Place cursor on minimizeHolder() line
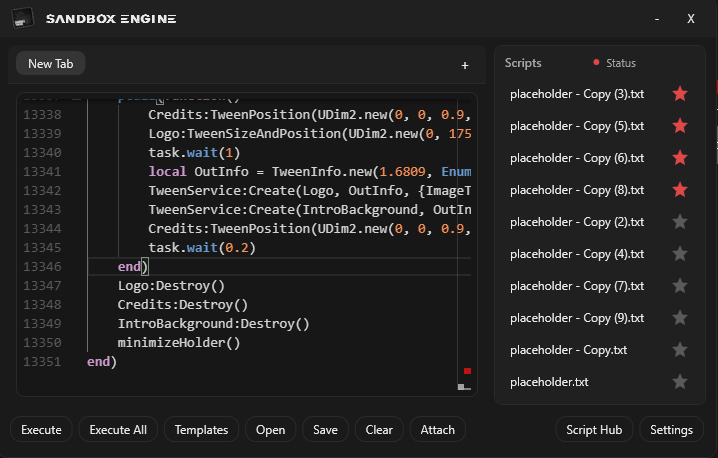 coord(179,343)
